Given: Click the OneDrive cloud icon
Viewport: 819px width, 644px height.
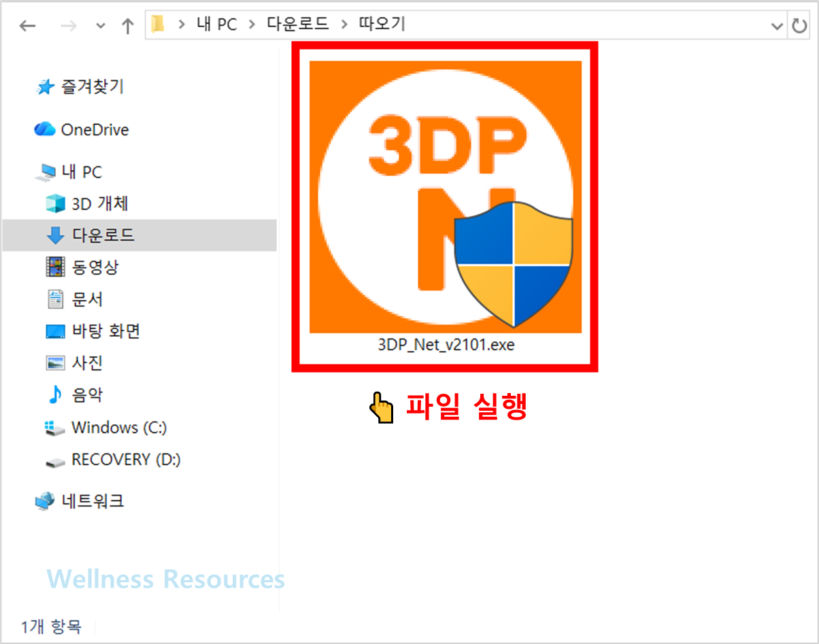Looking at the screenshot, I should coord(44,129).
